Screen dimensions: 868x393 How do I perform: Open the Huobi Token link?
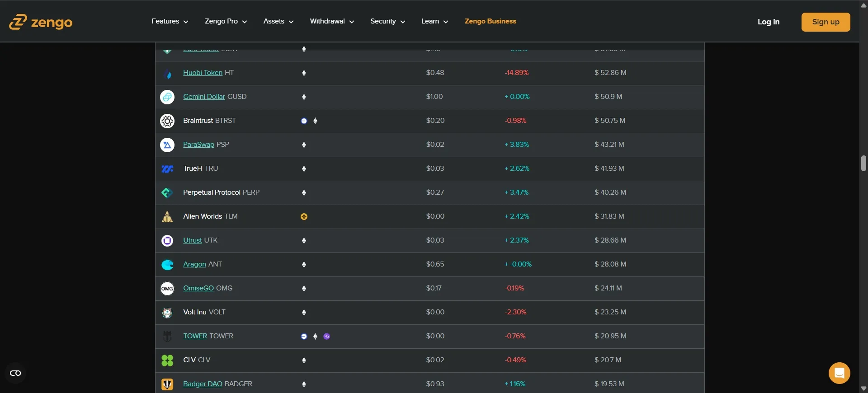[203, 73]
